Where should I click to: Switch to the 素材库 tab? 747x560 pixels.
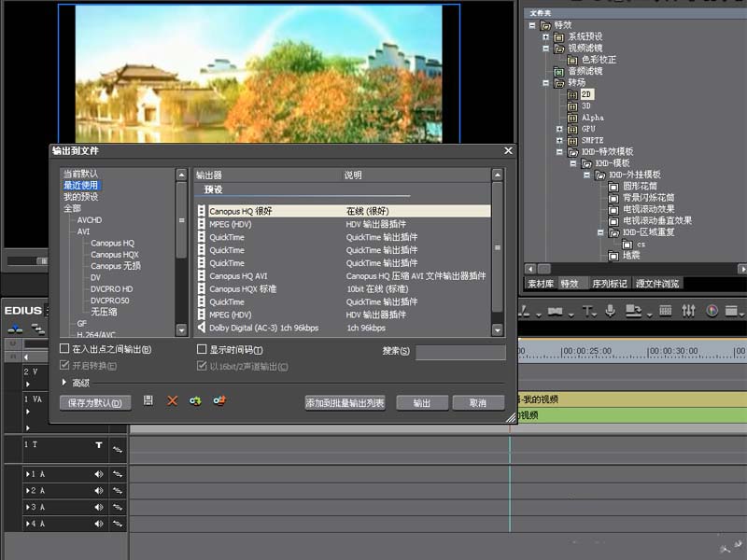click(541, 284)
